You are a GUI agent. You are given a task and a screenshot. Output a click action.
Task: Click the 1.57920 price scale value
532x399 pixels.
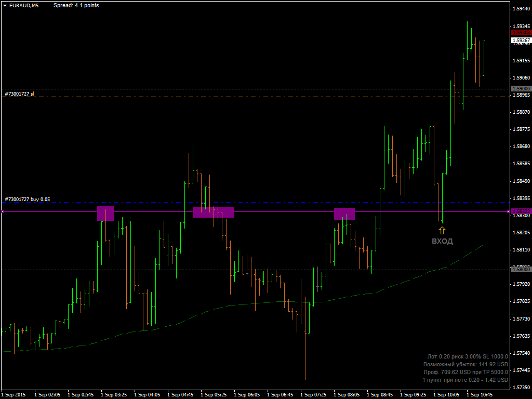coord(522,284)
